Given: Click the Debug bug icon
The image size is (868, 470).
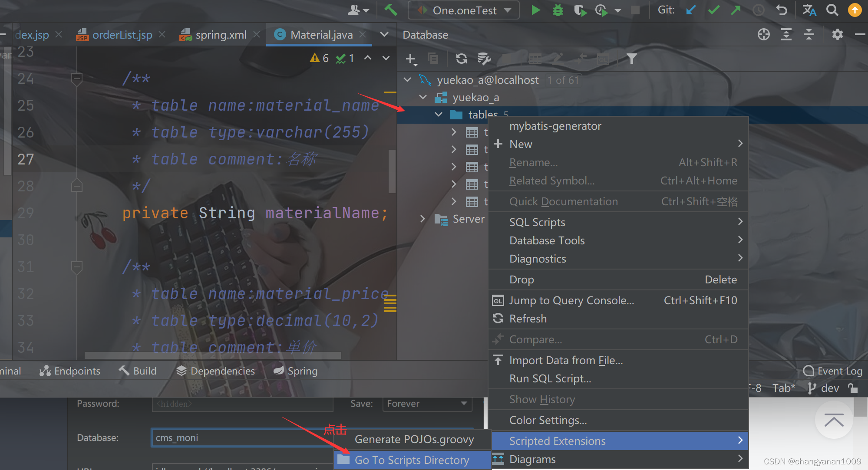Looking at the screenshot, I should pyautogui.click(x=558, y=10).
